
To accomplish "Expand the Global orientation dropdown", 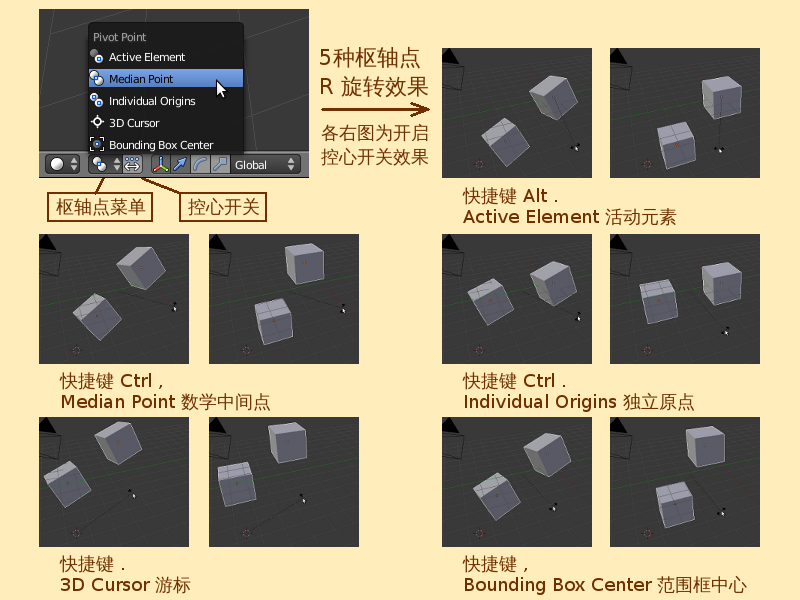I will pos(264,164).
